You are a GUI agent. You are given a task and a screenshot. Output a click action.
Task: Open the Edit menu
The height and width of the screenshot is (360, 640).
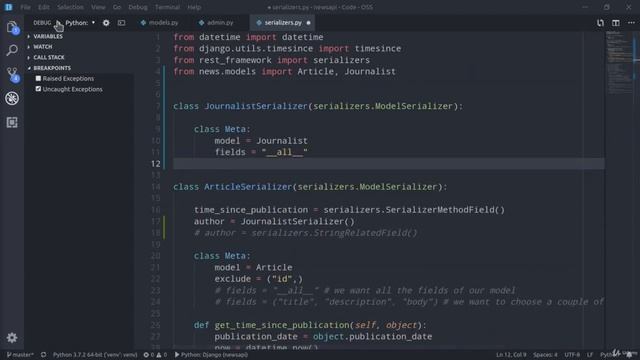tap(44, 7)
